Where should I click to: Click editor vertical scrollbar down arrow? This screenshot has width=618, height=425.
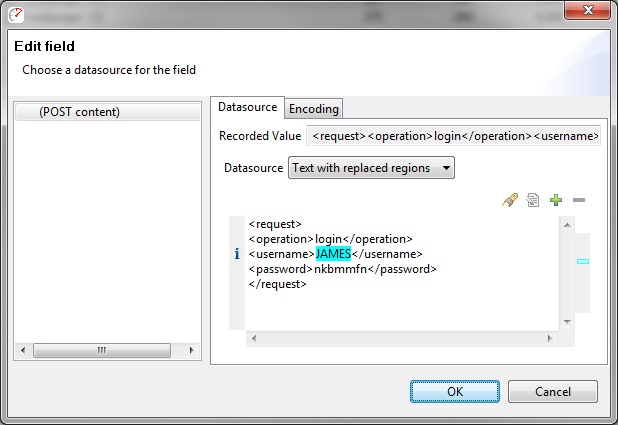point(567,322)
